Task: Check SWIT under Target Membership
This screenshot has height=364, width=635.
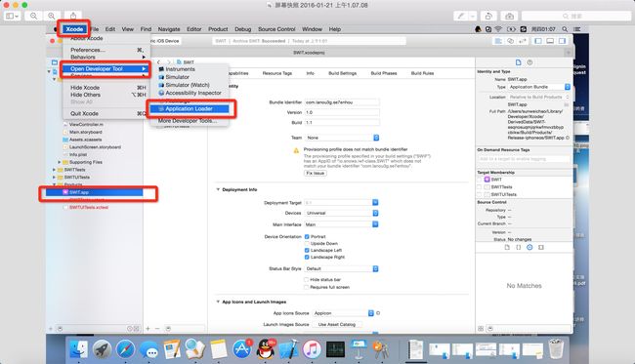Action: (480, 180)
